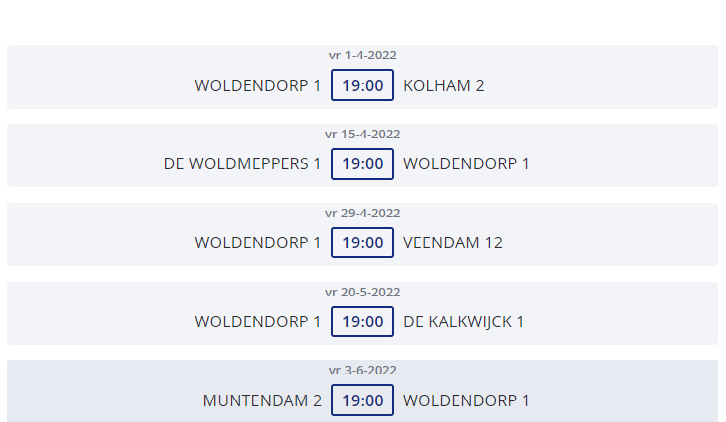Open the 19:00 box for De Kalkwijck match
The image size is (726, 422).
(363, 321)
